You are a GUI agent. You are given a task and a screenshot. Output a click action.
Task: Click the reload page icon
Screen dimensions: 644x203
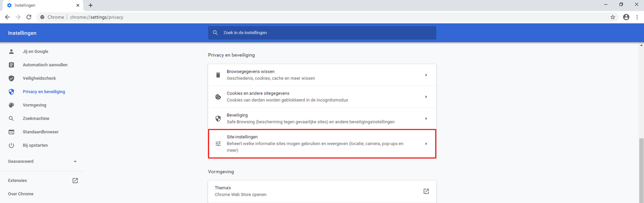(x=29, y=17)
